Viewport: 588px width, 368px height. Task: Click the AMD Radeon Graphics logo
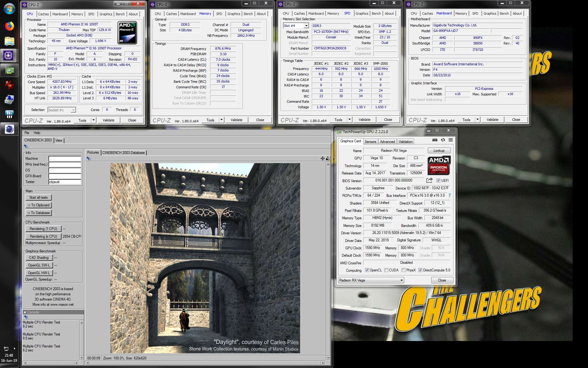439,165
